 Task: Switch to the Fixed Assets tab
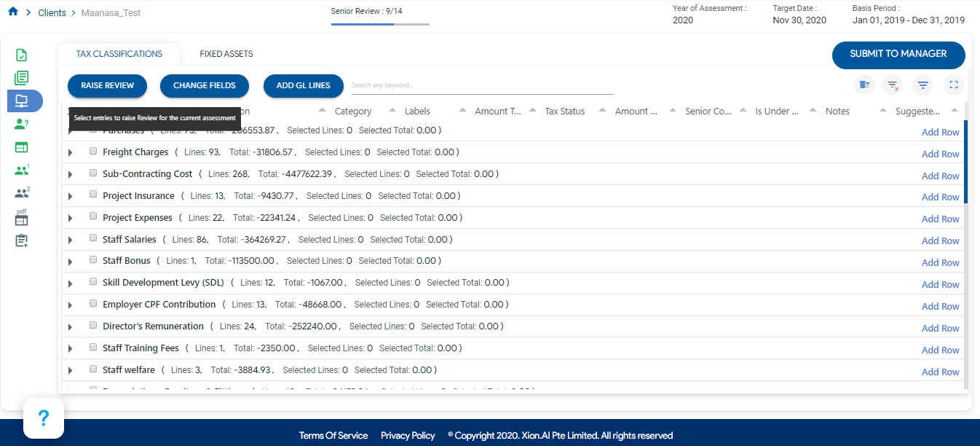[x=226, y=54]
